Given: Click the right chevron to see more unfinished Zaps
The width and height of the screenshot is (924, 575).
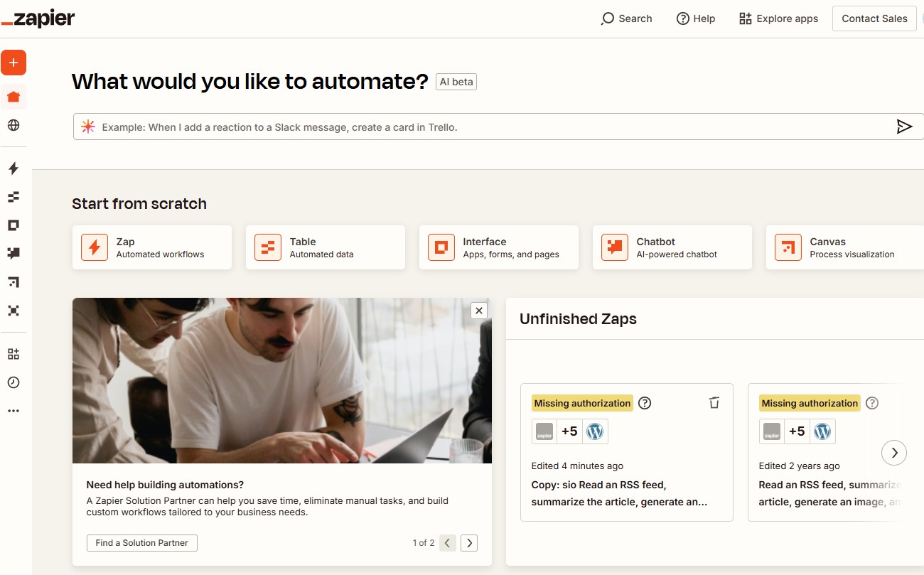Looking at the screenshot, I should coord(894,453).
